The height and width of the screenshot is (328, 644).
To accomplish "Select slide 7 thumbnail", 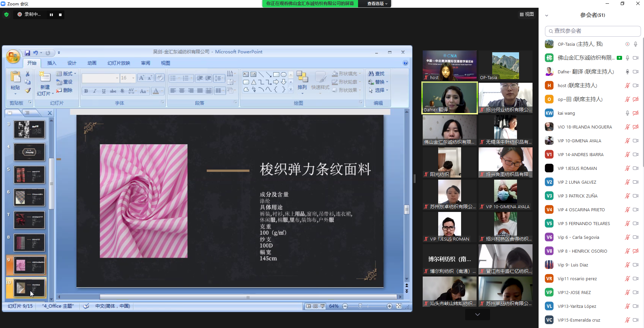I will coord(29,220).
